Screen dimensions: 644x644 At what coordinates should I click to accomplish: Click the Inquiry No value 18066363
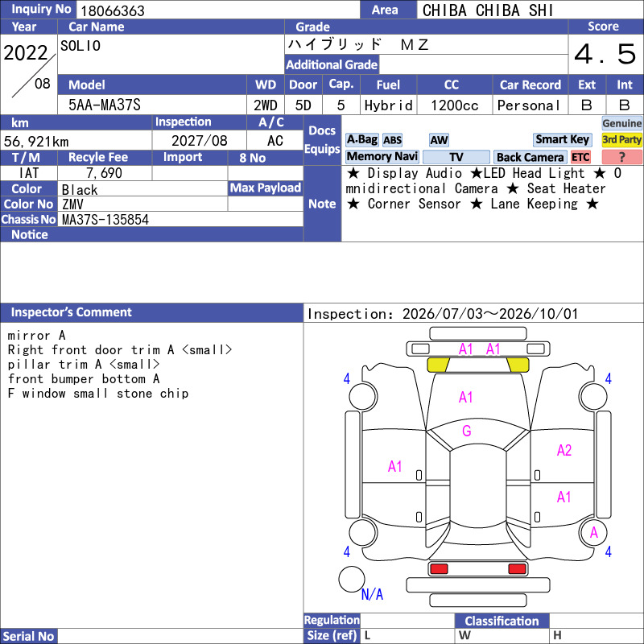tap(113, 10)
